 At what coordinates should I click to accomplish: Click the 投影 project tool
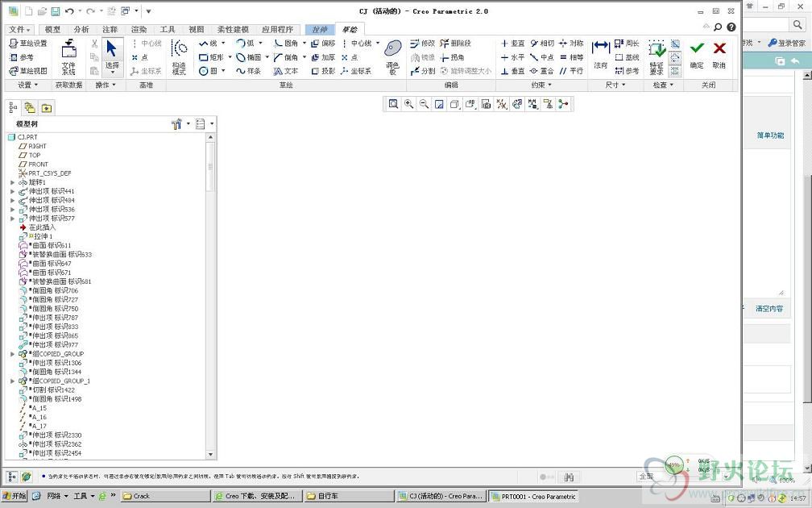[x=324, y=70]
